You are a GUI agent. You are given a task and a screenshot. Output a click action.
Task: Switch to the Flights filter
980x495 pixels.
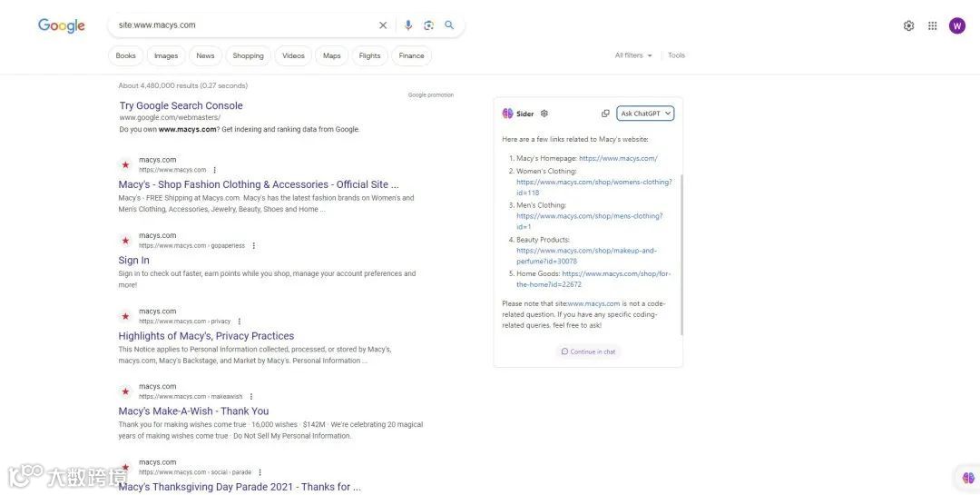[x=369, y=55]
